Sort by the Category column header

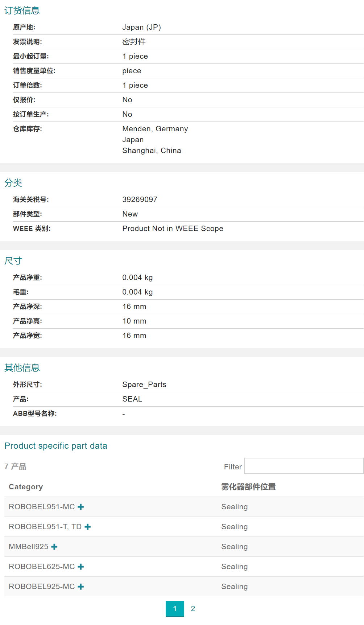(26, 487)
